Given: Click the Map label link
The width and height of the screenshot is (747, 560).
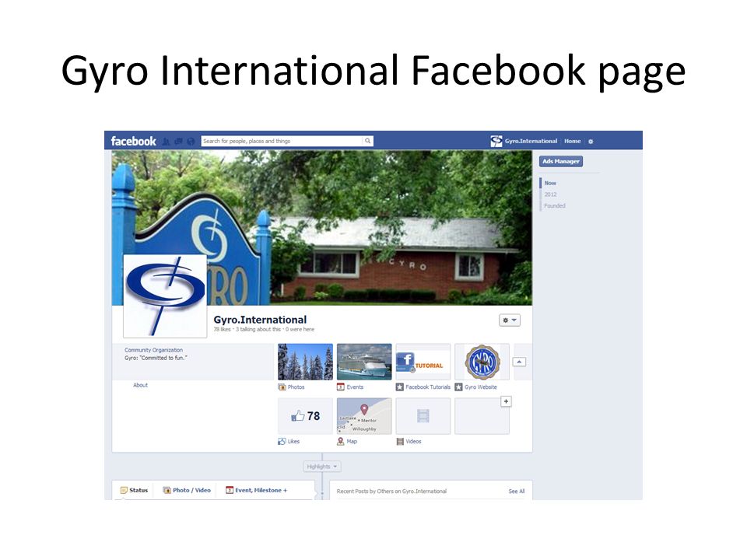Looking at the screenshot, I should click(x=352, y=442).
